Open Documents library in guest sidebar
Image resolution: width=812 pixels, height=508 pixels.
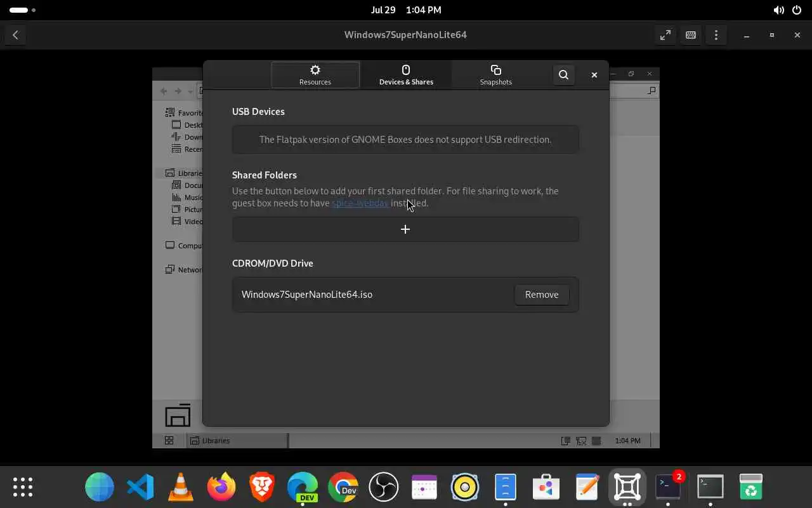tap(188, 185)
